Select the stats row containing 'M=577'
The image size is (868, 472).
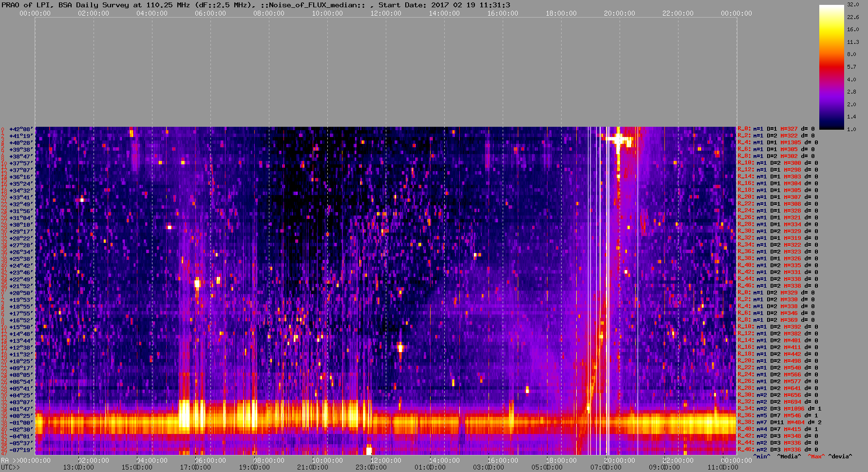(778, 382)
